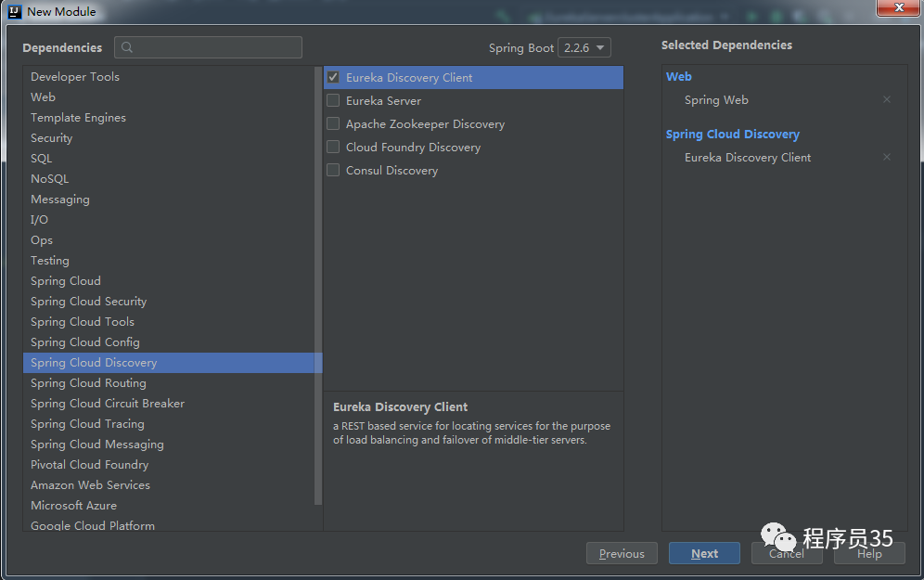Select the Spring Cloud Config category
Viewport: 924px width, 580px height.
[x=169, y=342]
